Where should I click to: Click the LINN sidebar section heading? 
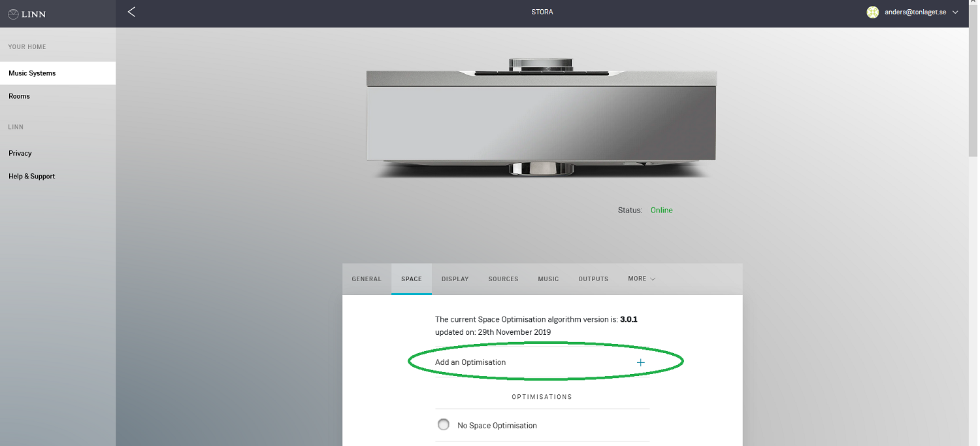tap(16, 127)
